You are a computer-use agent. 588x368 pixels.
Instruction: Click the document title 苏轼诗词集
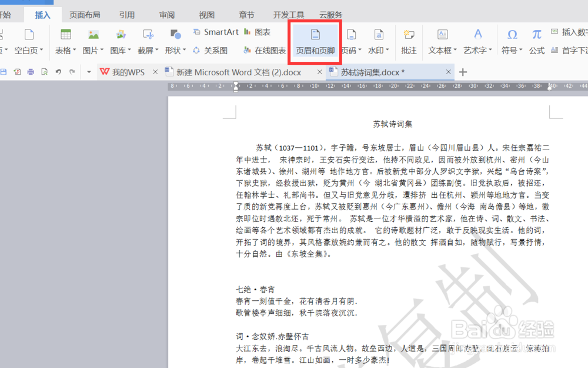point(393,124)
